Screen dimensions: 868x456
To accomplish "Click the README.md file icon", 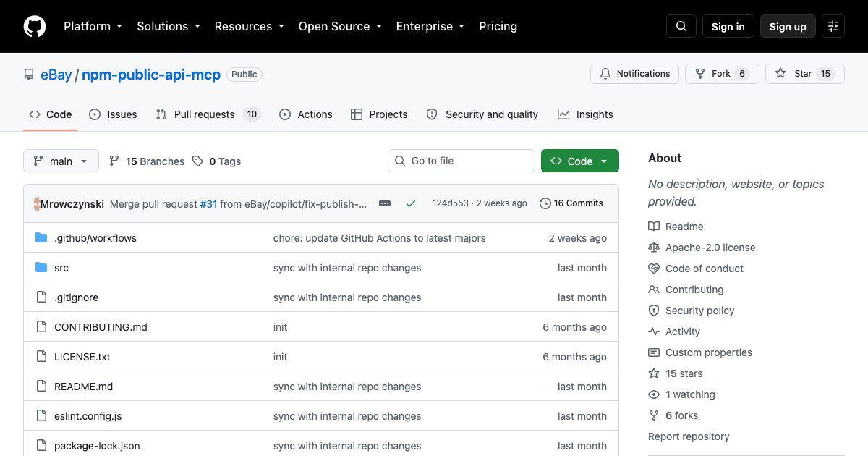I will [x=41, y=387].
